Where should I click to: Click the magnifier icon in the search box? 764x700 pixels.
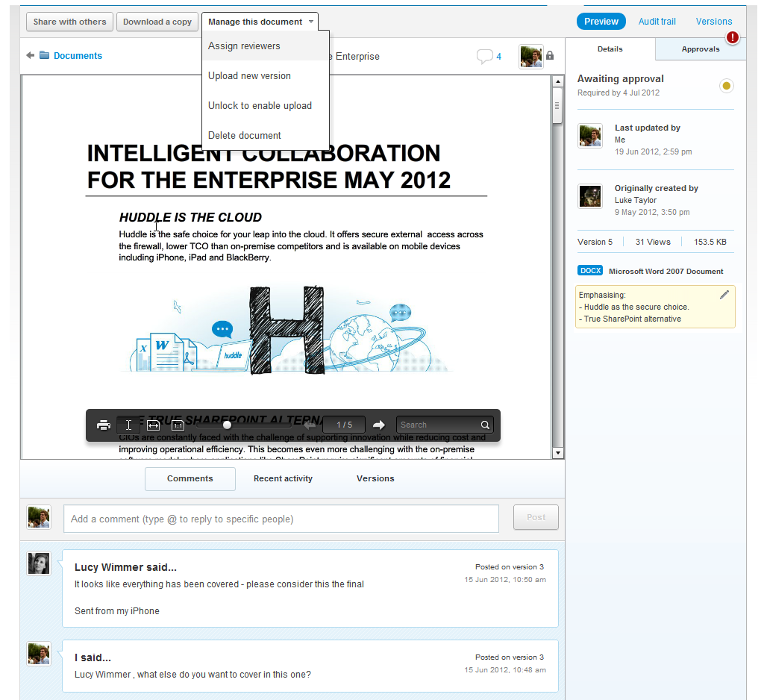[485, 425]
